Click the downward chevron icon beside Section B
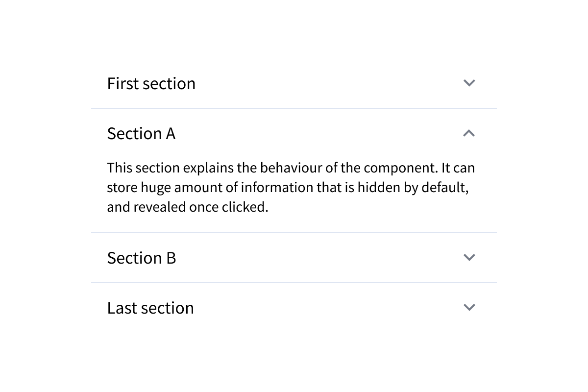Screen dimensions: 588x392 click(469, 258)
